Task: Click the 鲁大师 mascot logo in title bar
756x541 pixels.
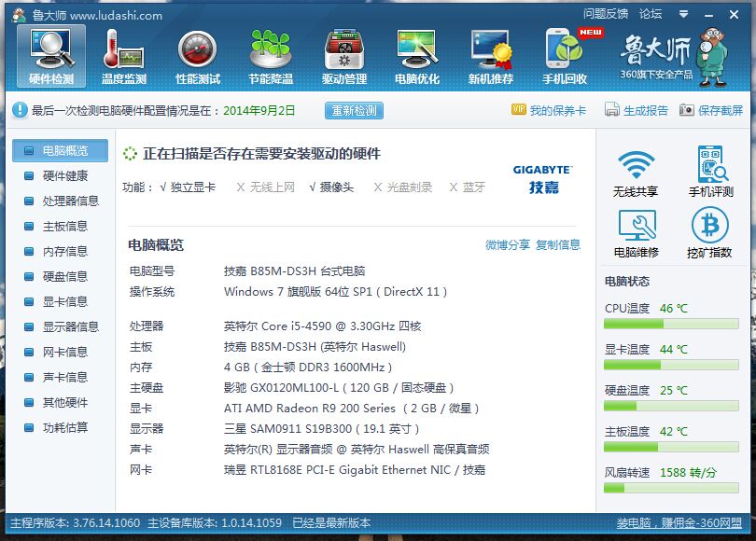Action: 20,15
